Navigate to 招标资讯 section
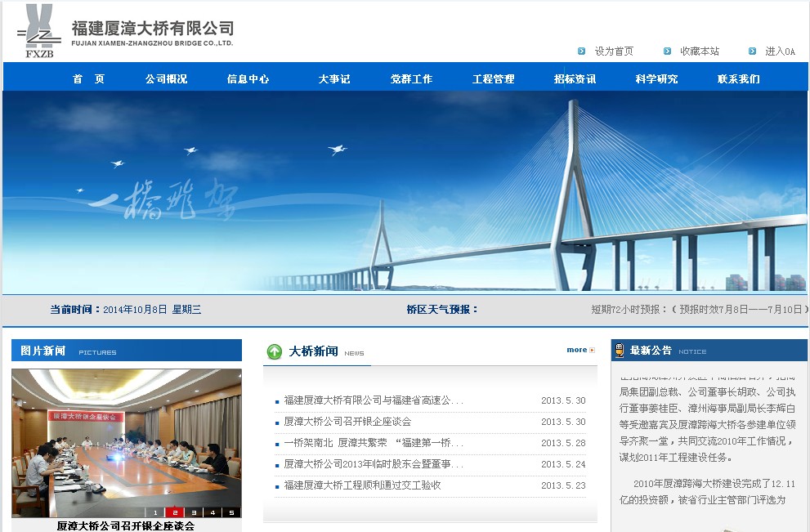Viewport: 810px width, 532px height. click(575, 79)
